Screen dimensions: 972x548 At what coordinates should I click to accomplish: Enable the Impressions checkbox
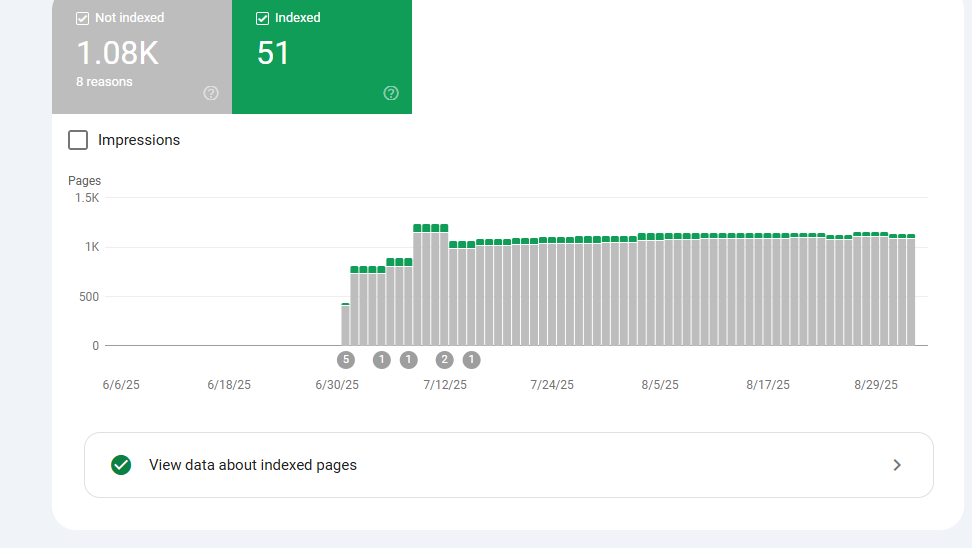78,140
